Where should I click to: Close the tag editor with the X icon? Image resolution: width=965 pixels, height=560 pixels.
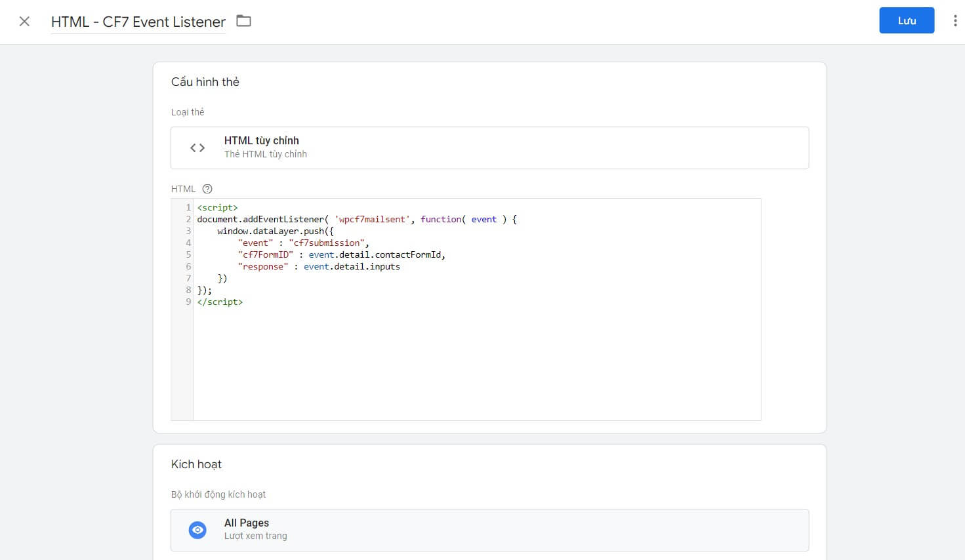click(24, 22)
